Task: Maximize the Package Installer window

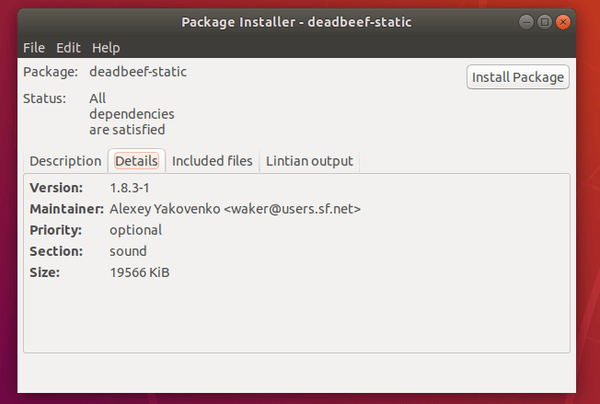Action: pos(545,22)
